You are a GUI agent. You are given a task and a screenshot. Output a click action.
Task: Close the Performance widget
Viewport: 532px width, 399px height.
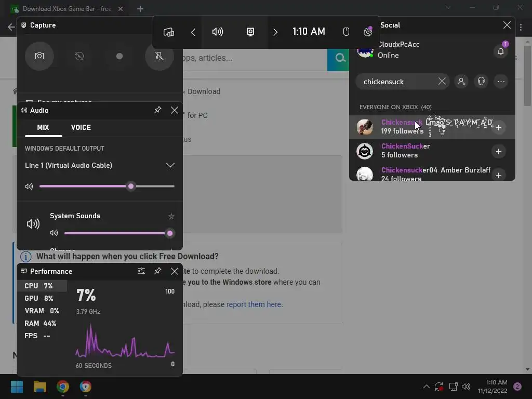pyautogui.click(x=175, y=271)
